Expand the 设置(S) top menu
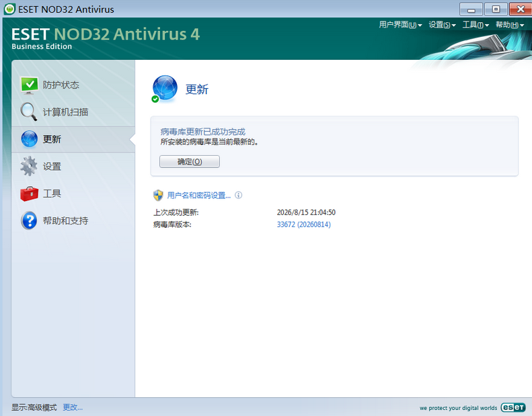Screen dimensions: 532x416 tap(442, 25)
